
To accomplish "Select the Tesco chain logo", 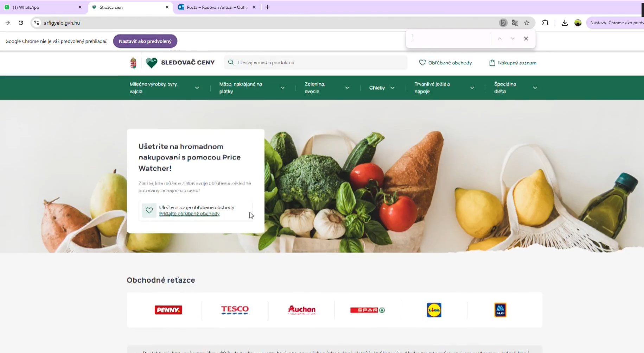I will (235, 310).
